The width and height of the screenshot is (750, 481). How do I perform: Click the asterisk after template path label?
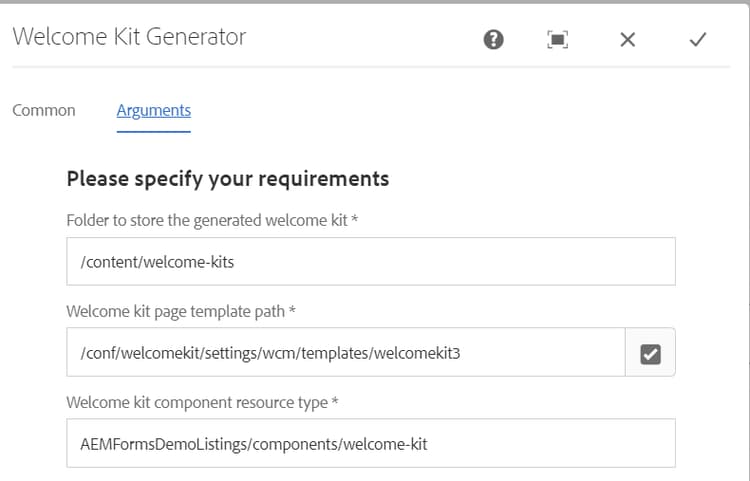292,310
